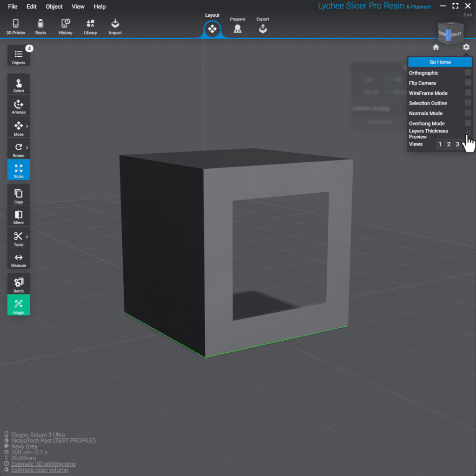Enable the Orthographic checkbox
The image size is (476, 476).
point(468,73)
